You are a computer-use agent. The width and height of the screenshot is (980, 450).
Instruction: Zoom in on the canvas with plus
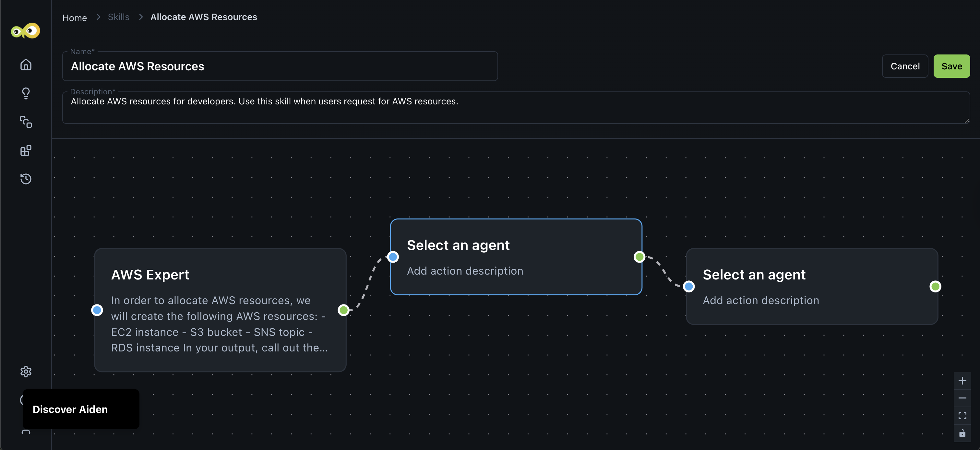coord(962,381)
